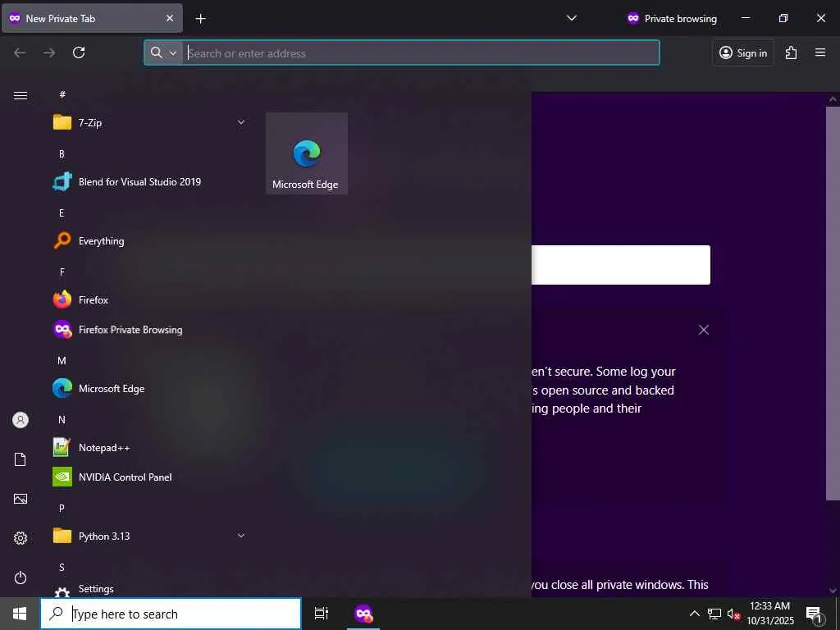The width and height of the screenshot is (840, 630).
Task: Open the Extensions puzzle icon
Action: [792, 52]
